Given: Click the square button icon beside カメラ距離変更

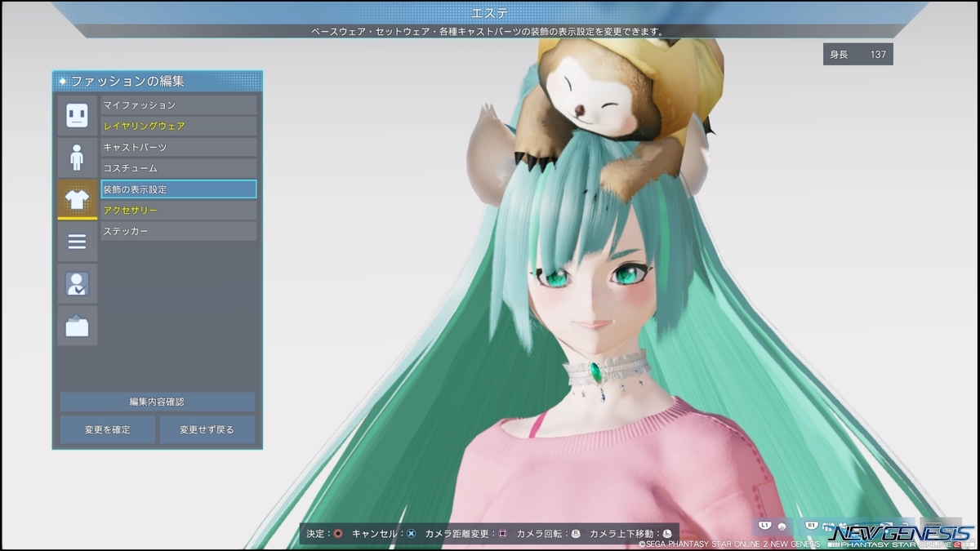Looking at the screenshot, I should pyautogui.click(x=502, y=534).
